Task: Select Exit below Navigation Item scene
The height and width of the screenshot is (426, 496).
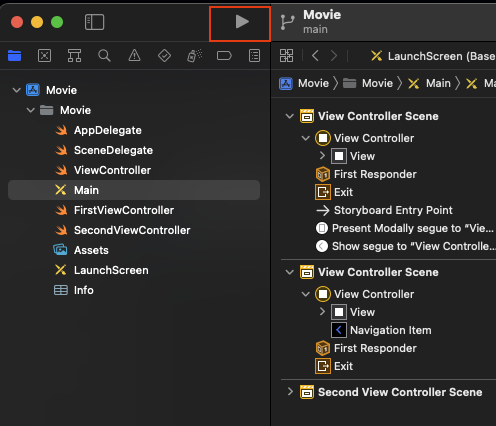Action: pyautogui.click(x=334, y=366)
